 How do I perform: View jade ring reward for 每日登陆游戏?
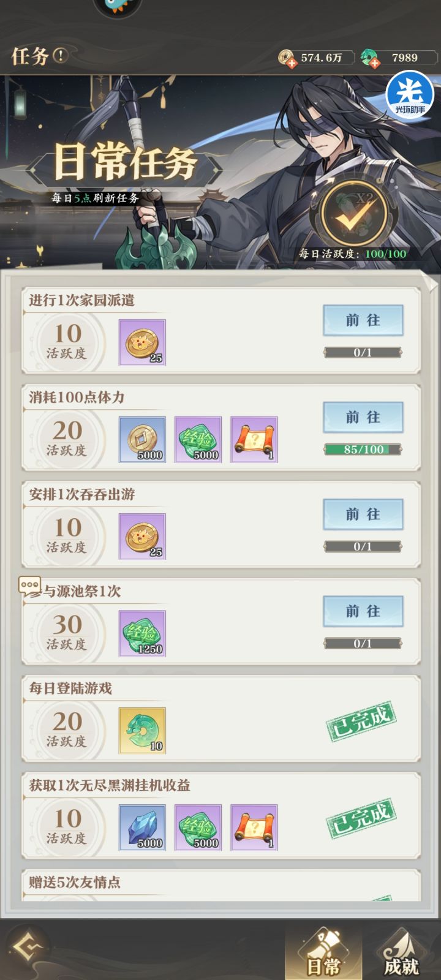pos(142,731)
